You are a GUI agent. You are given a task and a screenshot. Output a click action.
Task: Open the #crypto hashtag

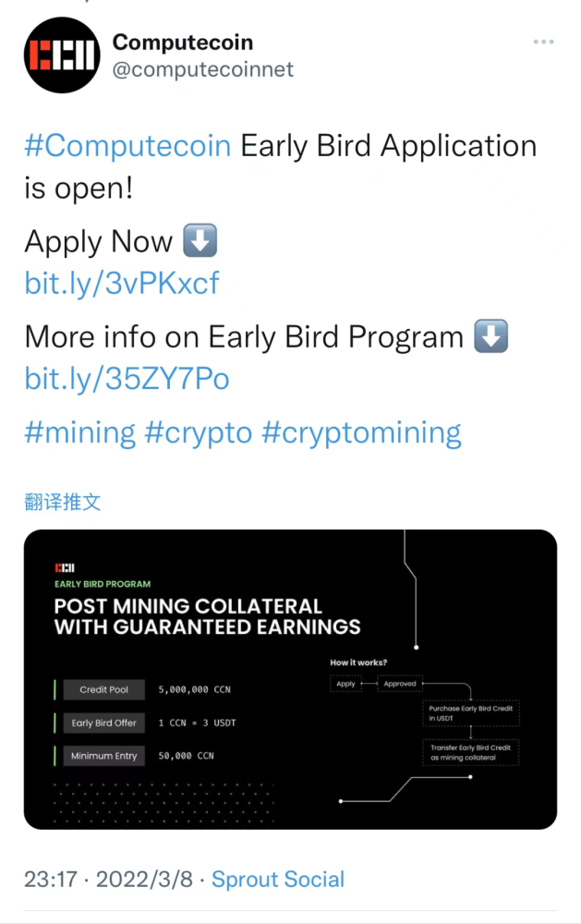(199, 432)
